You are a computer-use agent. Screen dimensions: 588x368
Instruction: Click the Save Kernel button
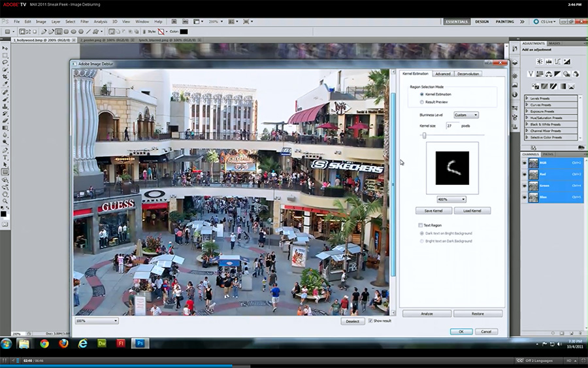tap(434, 211)
